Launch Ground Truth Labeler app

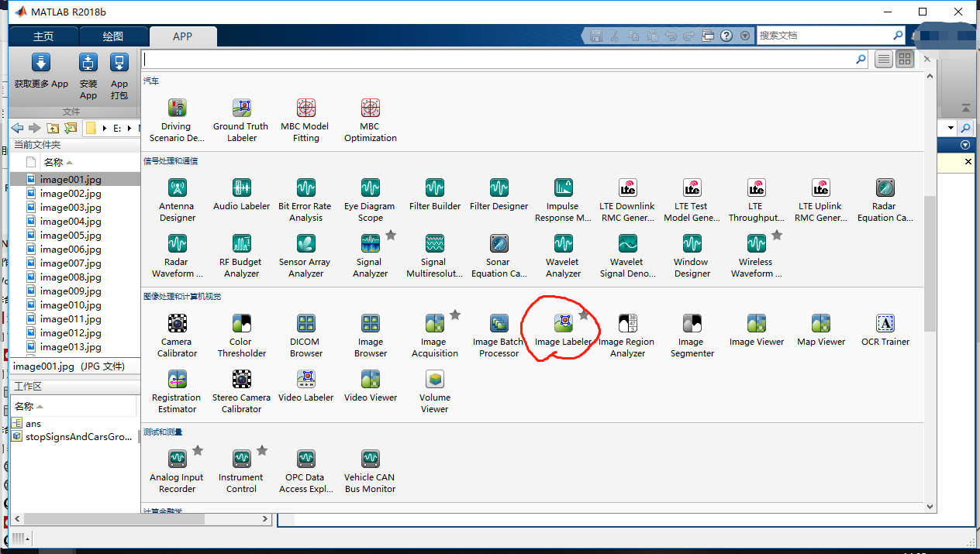[x=241, y=119]
